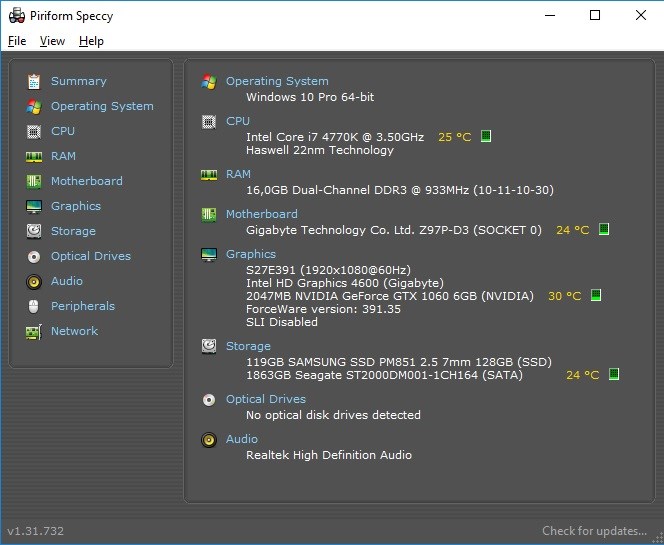The height and width of the screenshot is (545, 664).
Task: Click the Storage drive icon in main panel
Action: click(209, 346)
